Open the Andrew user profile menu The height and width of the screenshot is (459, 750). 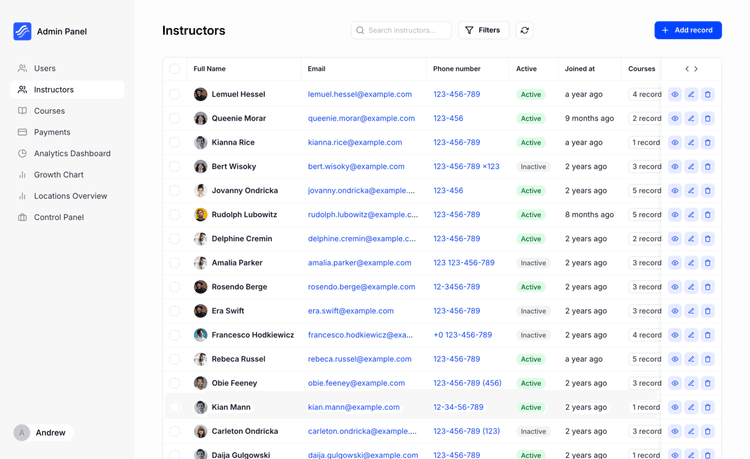[x=42, y=433]
